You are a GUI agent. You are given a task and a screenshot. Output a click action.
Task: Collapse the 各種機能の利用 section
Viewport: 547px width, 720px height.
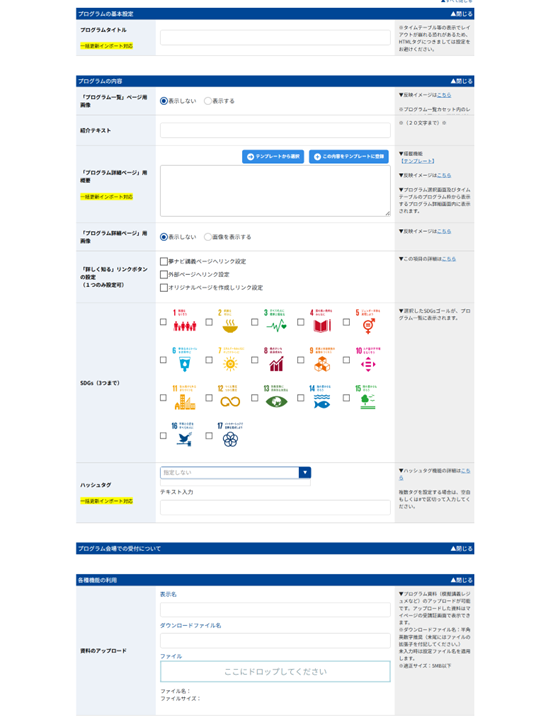point(462,580)
